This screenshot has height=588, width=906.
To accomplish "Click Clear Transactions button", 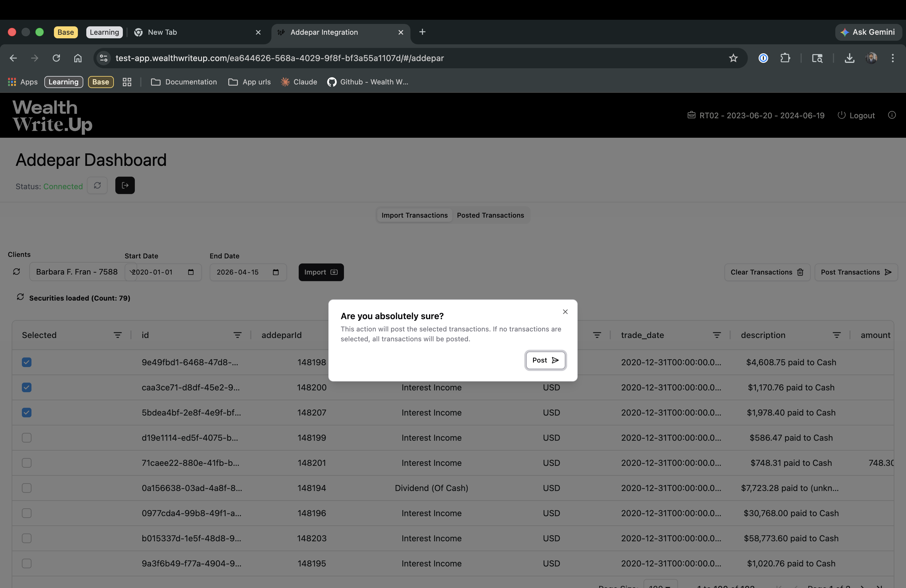I will pyautogui.click(x=767, y=272).
